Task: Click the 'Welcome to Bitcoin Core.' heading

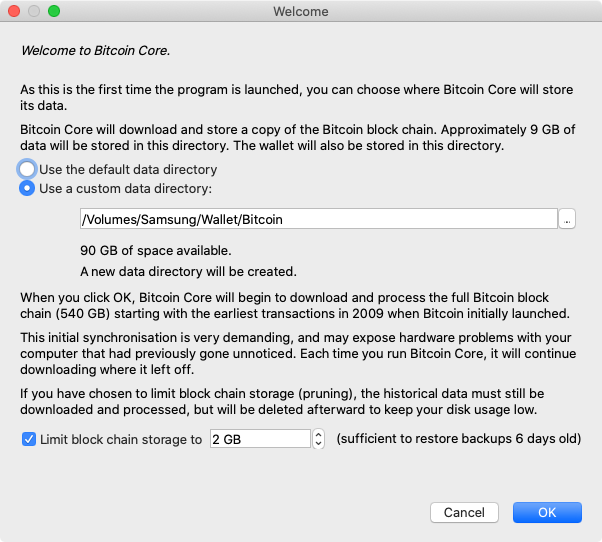Action: [95, 50]
